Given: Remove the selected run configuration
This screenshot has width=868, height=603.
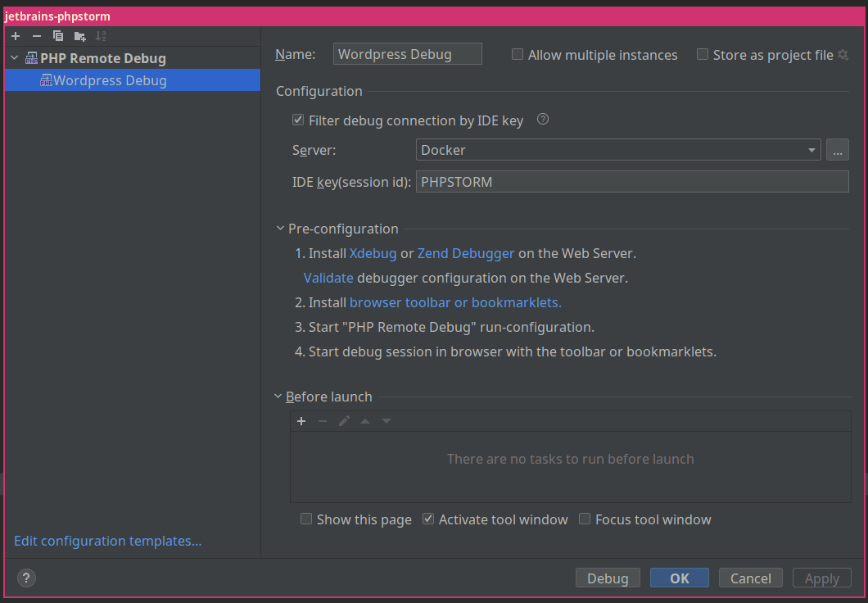Looking at the screenshot, I should [37, 36].
